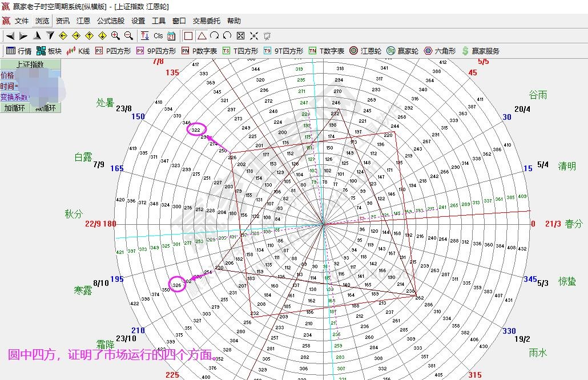
Task: Open the 江恩 menu
Action: (83, 21)
